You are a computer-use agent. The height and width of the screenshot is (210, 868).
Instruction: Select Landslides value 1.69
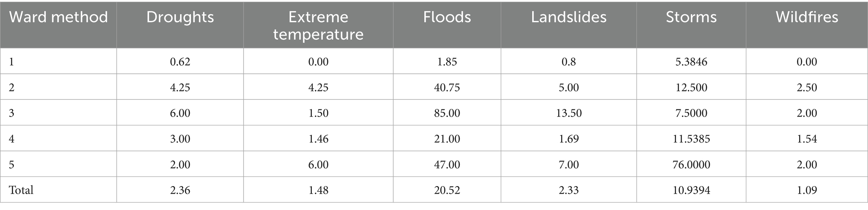(569, 139)
